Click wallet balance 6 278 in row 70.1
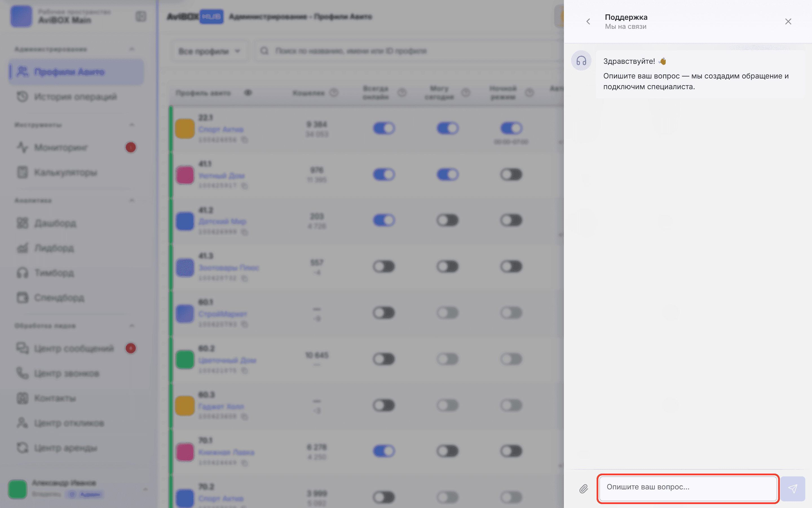Image resolution: width=812 pixels, height=508 pixels. pos(317,447)
